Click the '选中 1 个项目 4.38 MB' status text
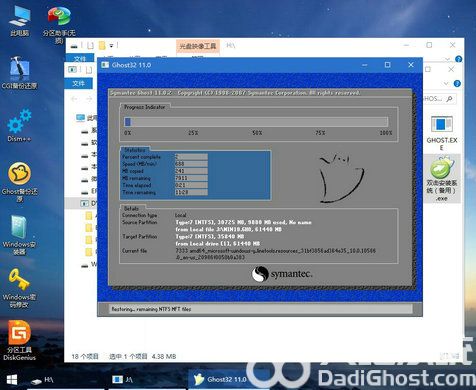This screenshot has height=390, width=476. click(143, 356)
